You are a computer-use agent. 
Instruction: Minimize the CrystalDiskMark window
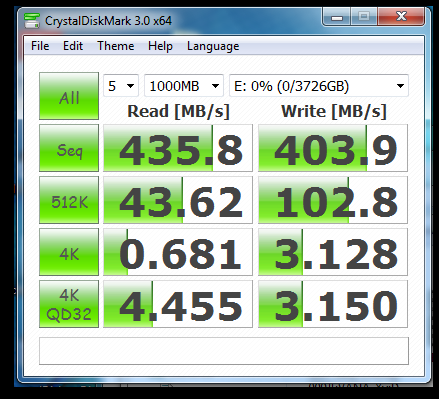337,17
